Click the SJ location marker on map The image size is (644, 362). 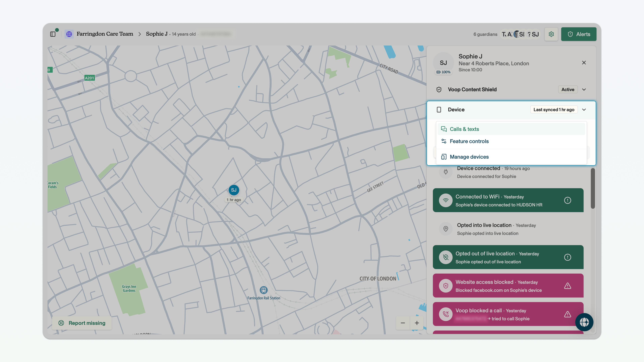234,190
